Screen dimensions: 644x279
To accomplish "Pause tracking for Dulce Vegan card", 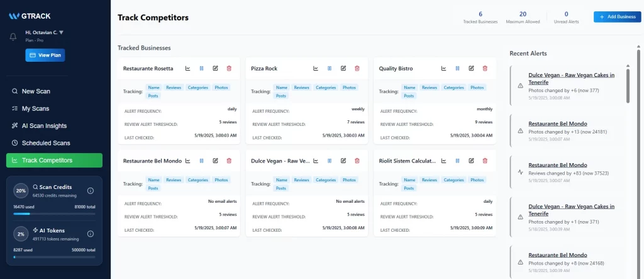I will point(330,161).
